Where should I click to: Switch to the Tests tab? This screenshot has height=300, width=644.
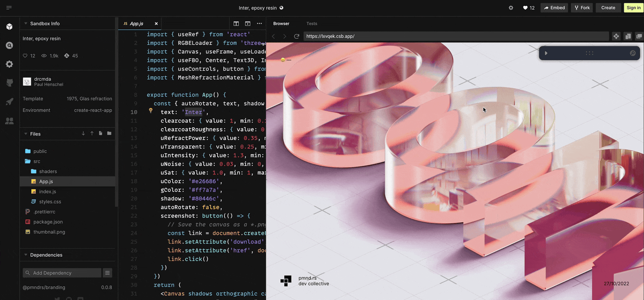click(x=311, y=23)
